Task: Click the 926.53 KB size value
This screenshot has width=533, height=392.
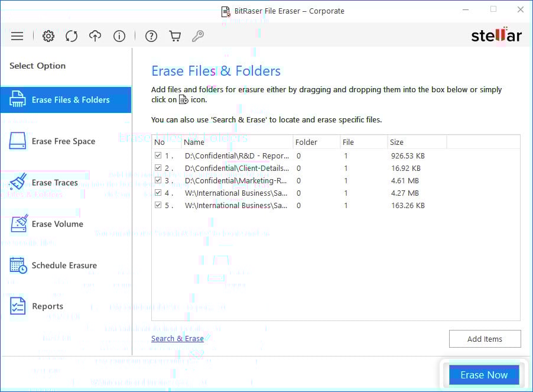Action: 408,155
